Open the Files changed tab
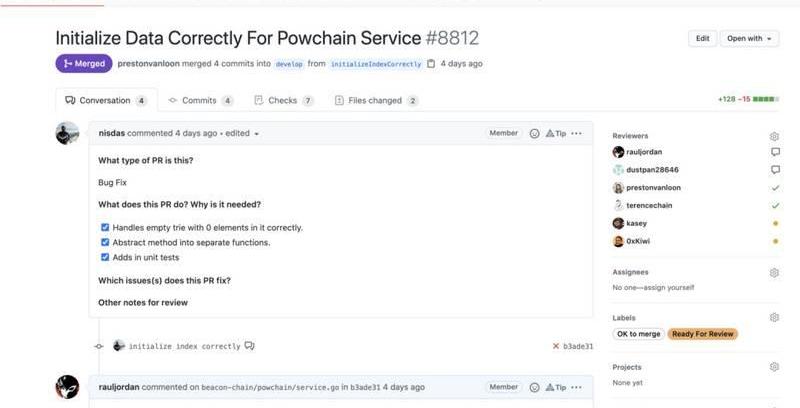 [x=376, y=101]
